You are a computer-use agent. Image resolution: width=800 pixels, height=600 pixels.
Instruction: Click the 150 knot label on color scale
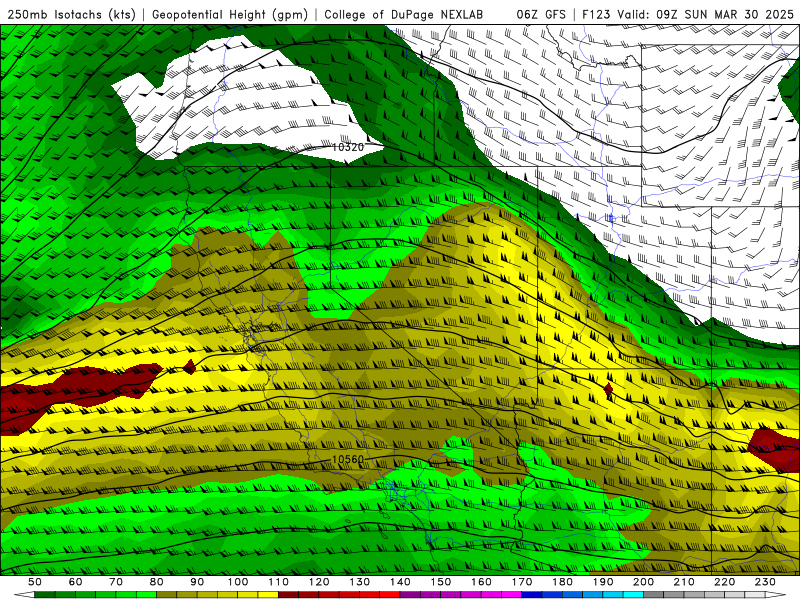coord(441,582)
